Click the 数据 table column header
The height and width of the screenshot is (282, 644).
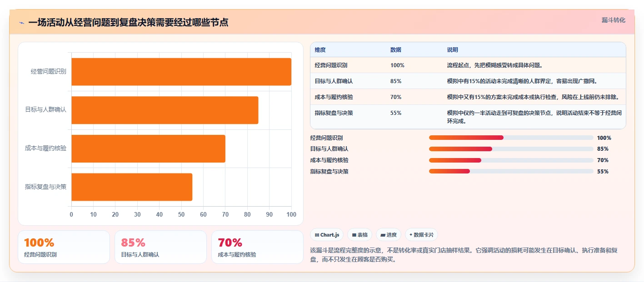click(396, 50)
